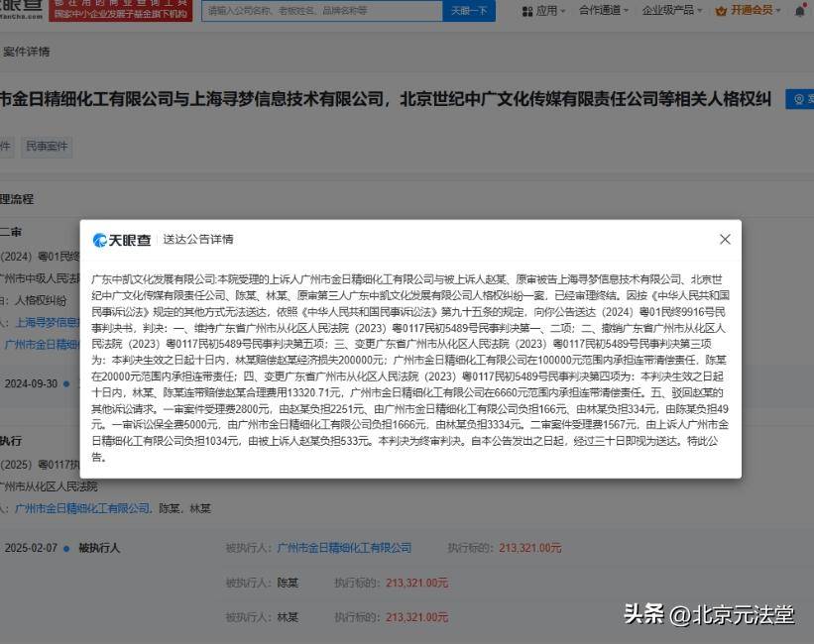814x644 pixels.
Task: Focus the company name search field
Action: (x=322, y=10)
